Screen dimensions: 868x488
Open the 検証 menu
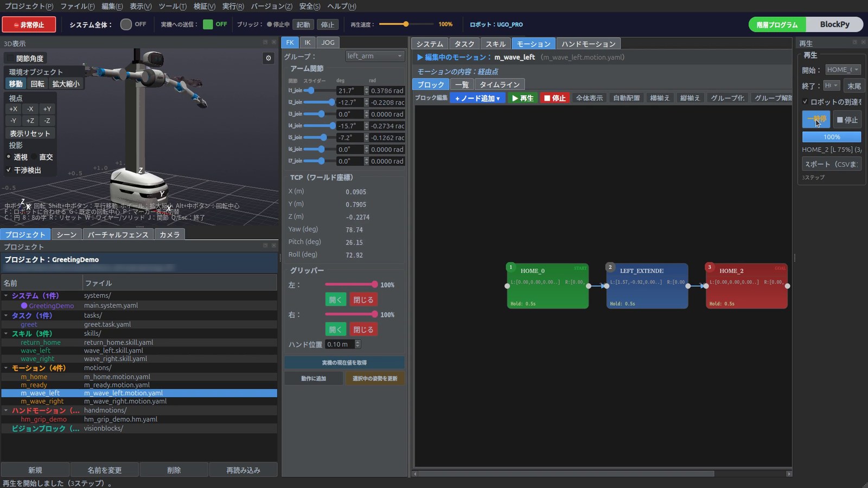205,6
